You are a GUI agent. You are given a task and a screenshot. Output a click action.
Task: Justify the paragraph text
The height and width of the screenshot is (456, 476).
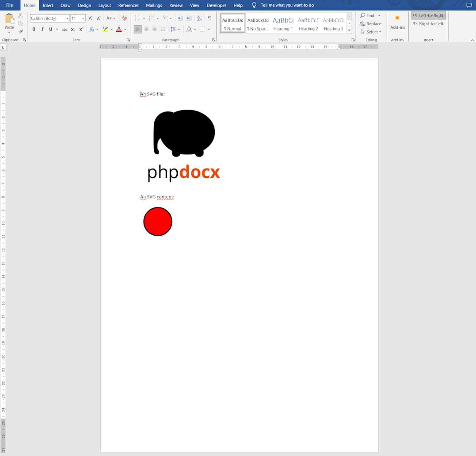pos(163,29)
